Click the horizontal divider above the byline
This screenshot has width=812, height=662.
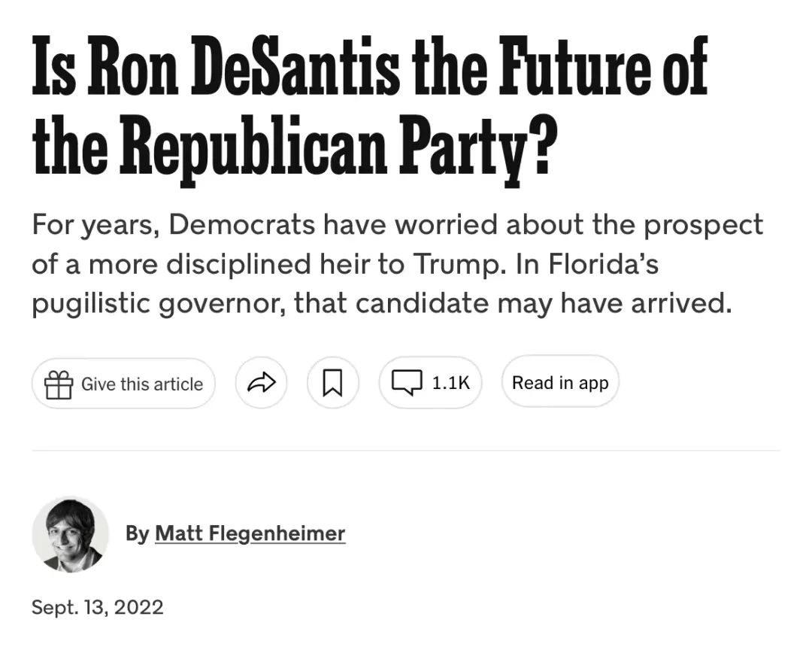406,451
